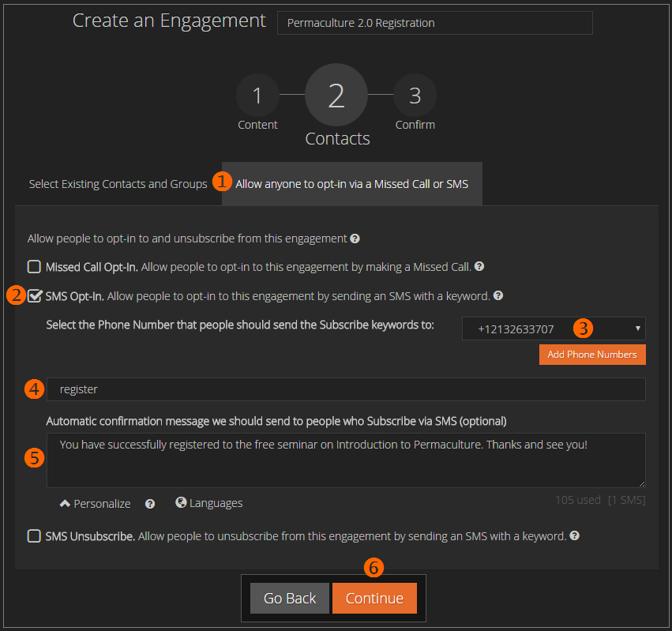This screenshot has height=631, width=672.
Task: Click step 1 Content circle
Action: pos(257,96)
